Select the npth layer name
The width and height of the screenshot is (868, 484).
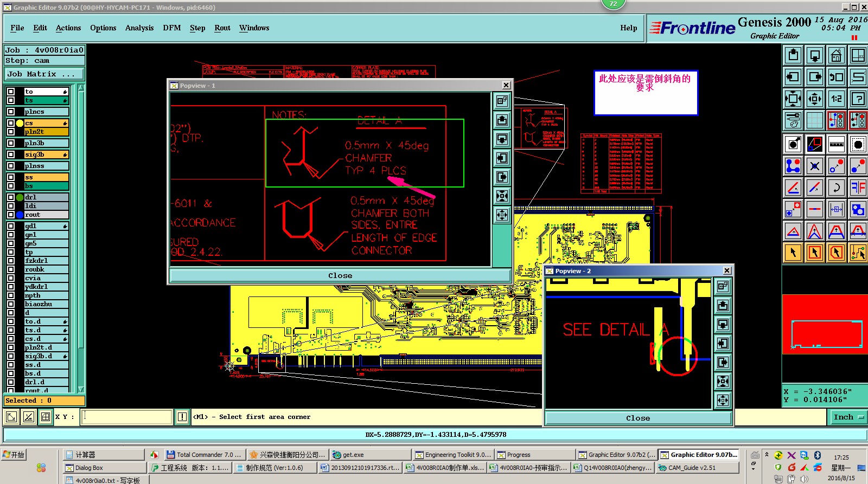coord(46,295)
